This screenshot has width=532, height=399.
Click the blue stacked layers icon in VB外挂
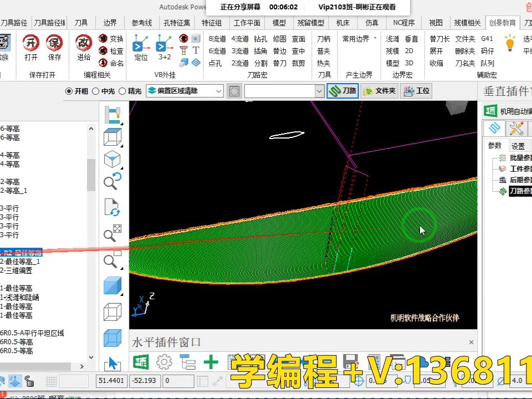(196, 63)
